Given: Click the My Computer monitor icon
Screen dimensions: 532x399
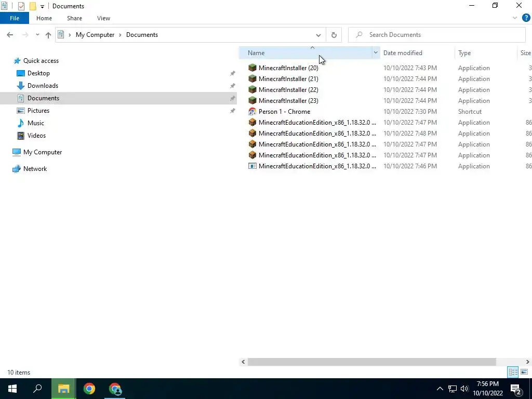Looking at the screenshot, I should point(16,152).
